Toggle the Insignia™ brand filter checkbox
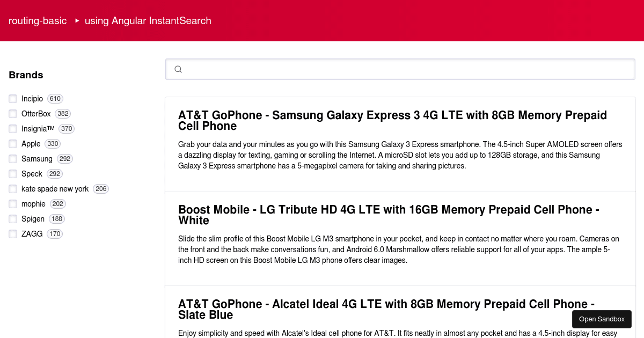Viewport: 644px width, 338px height. (13, 129)
